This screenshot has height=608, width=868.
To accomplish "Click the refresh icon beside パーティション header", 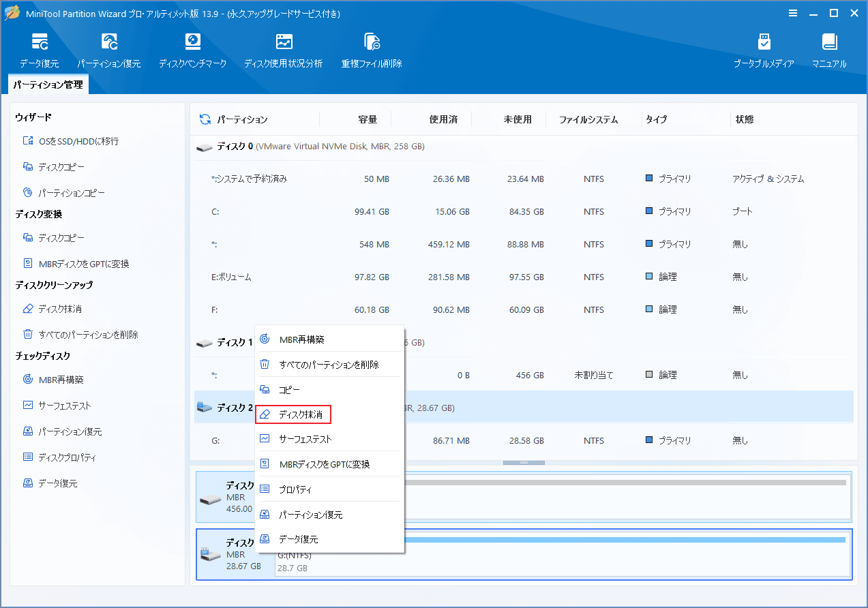I will pos(205,119).
